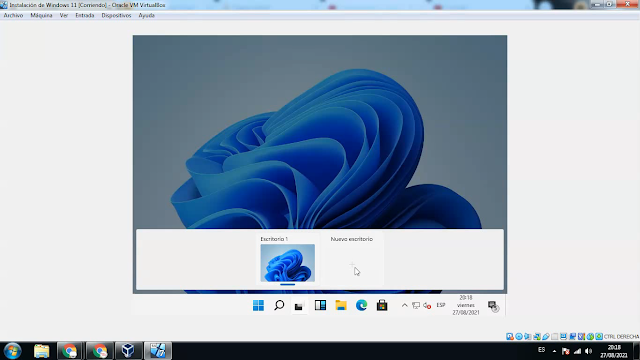Open the host network signal tray icon
This screenshot has height=360, width=640.
point(577,351)
